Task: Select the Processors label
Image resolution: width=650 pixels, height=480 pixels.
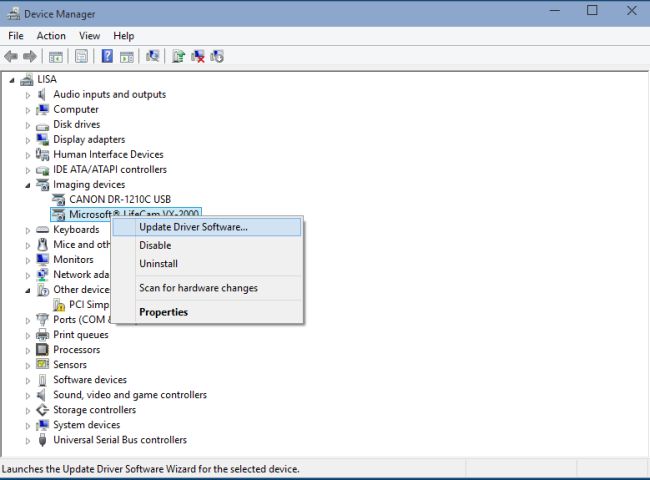Action: [x=77, y=350]
